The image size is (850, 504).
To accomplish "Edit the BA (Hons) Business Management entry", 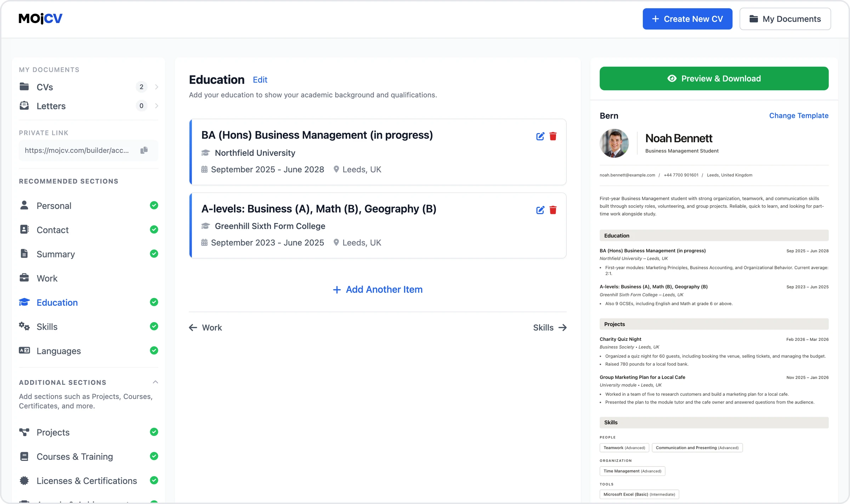I will tap(540, 136).
